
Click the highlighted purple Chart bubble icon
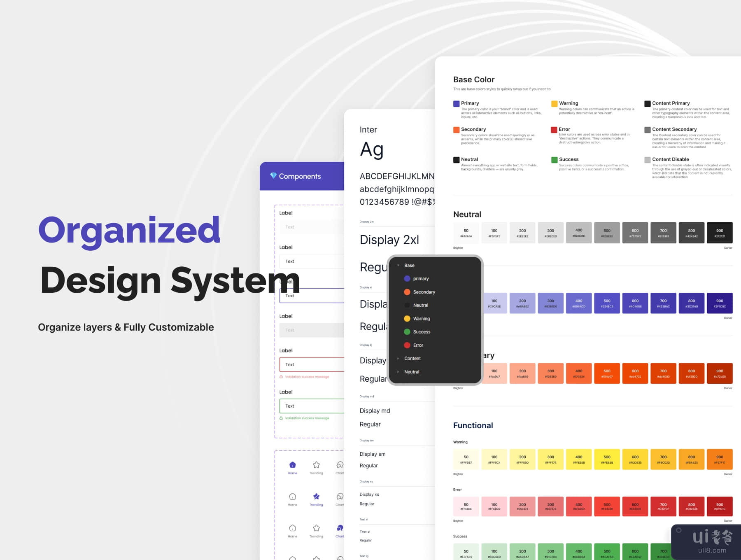pyautogui.click(x=340, y=528)
